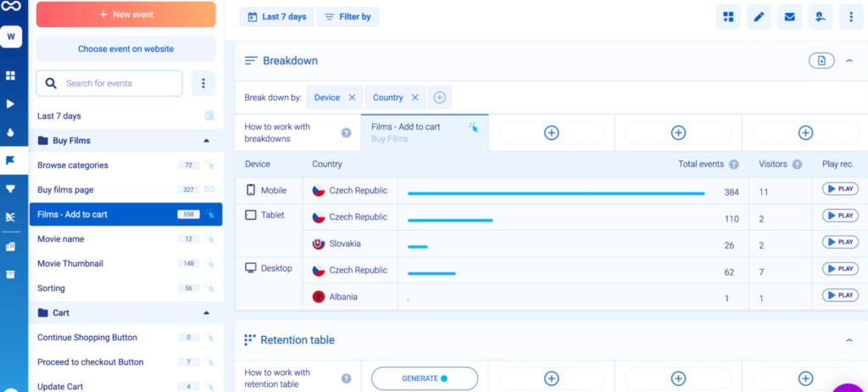Add event in third empty breakdown slot
The height and width of the screenshot is (392, 868).
tap(805, 132)
